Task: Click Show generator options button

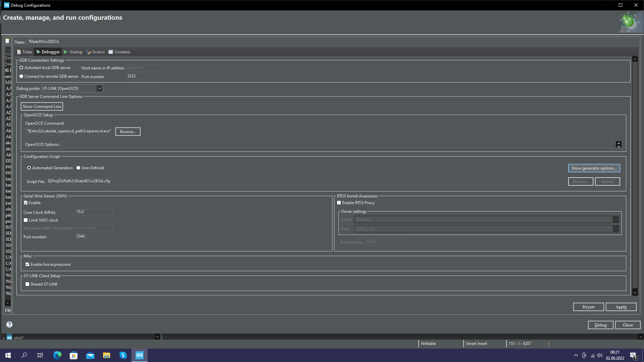Action: pos(594,168)
